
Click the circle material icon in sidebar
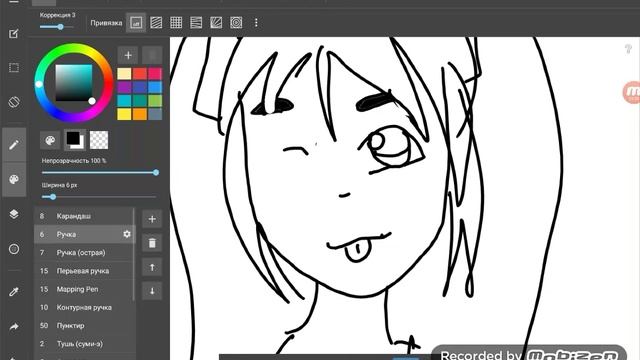tap(14, 249)
